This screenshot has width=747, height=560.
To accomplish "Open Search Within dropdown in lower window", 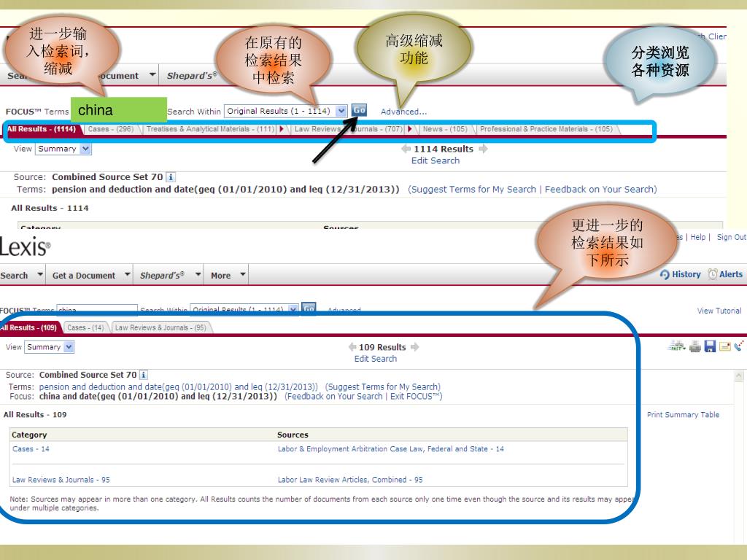I will (293, 309).
